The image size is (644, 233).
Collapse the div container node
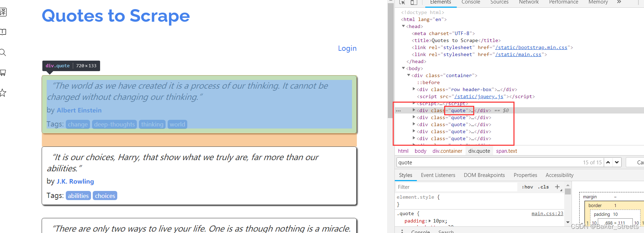(x=409, y=75)
